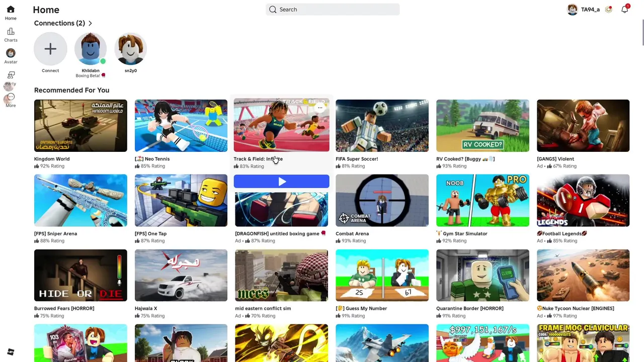The height and width of the screenshot is (362, 644).
Task: Open the mid eastern conflict sim thumbnail
Action: tap(282, 276)
